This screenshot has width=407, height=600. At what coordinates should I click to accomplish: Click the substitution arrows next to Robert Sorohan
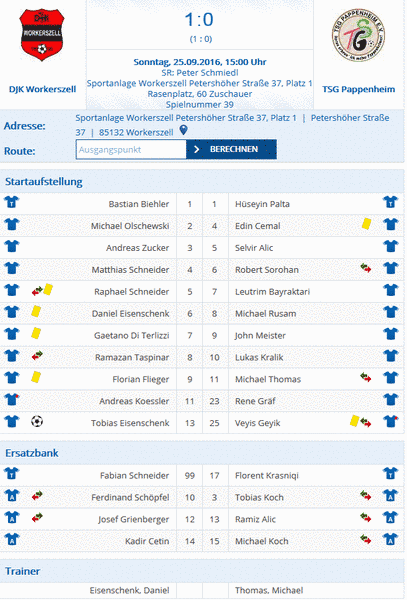point(366,268)
